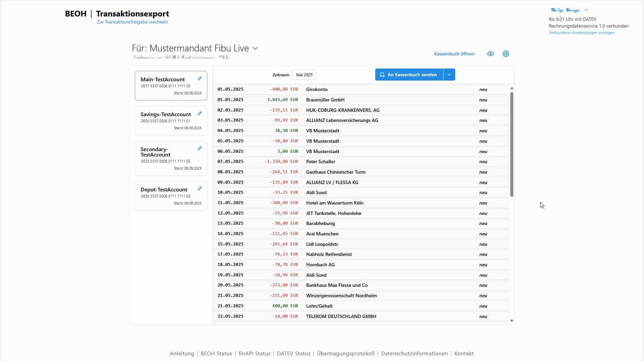Expand the Mustermandant Fibu Live client dropdown
The height and width of the screenshot is (361, 644).
(x=255, y=48)
